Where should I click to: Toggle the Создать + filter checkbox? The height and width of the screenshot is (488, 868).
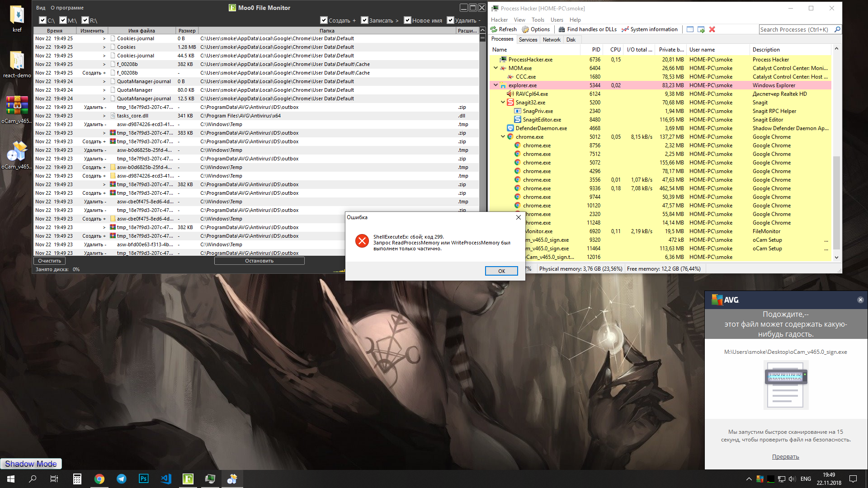(324, 20)
